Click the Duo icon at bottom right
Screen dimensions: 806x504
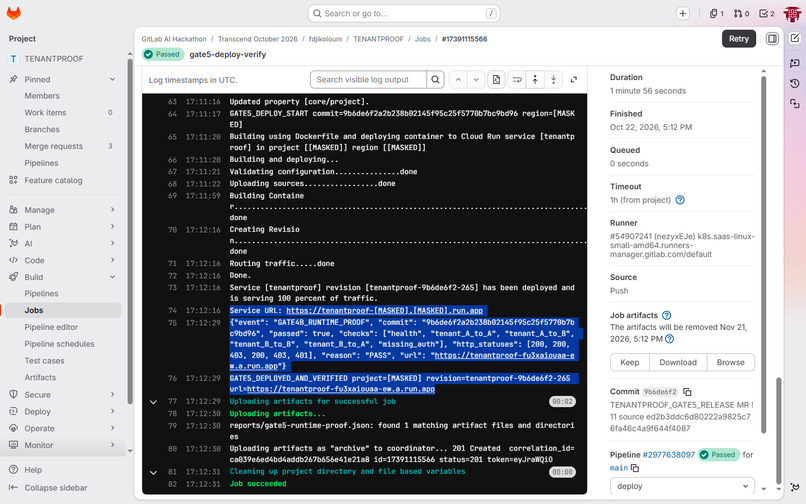pos(795,487)
